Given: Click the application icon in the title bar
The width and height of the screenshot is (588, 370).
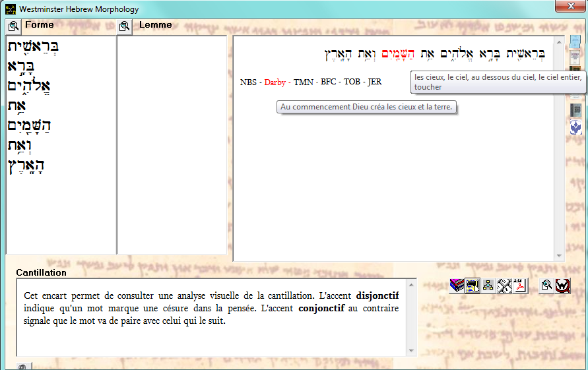Looking at the screenshot, I should pyautogui.click(x=11, y=9).
